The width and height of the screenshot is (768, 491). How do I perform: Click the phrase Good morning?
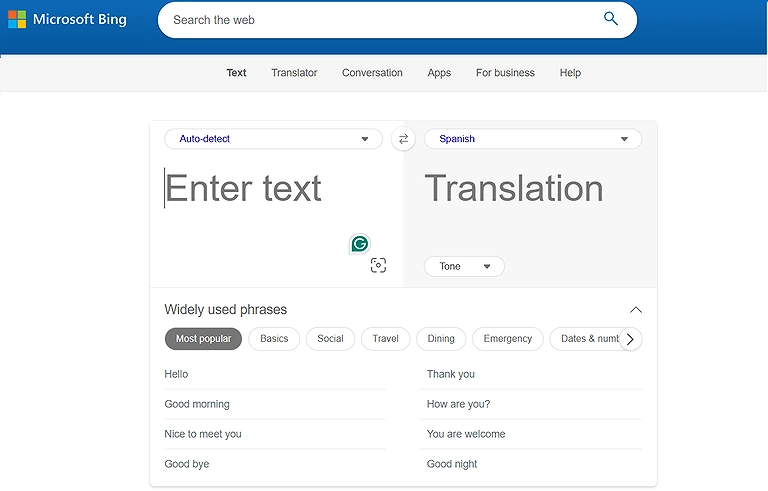point(197,404)
